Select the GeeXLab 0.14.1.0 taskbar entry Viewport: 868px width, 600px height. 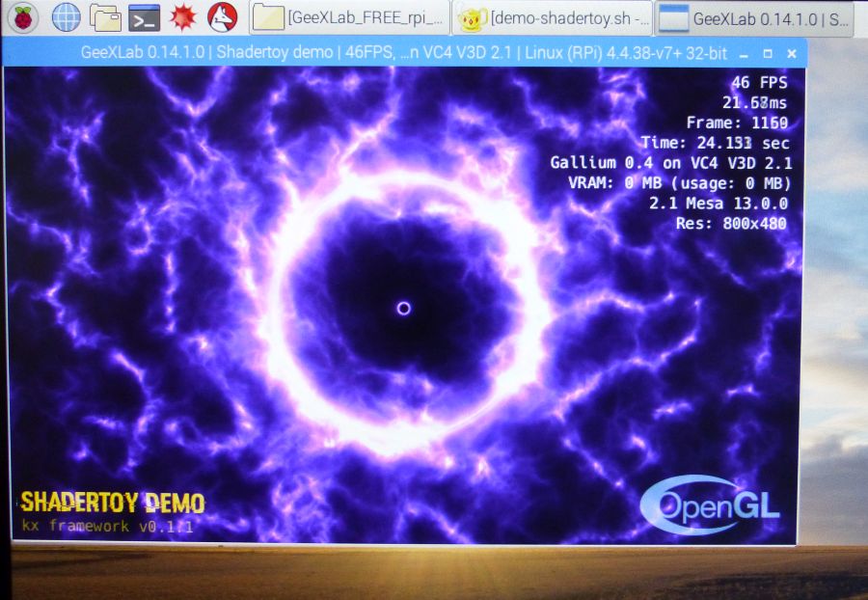click(x=754, y=19)
